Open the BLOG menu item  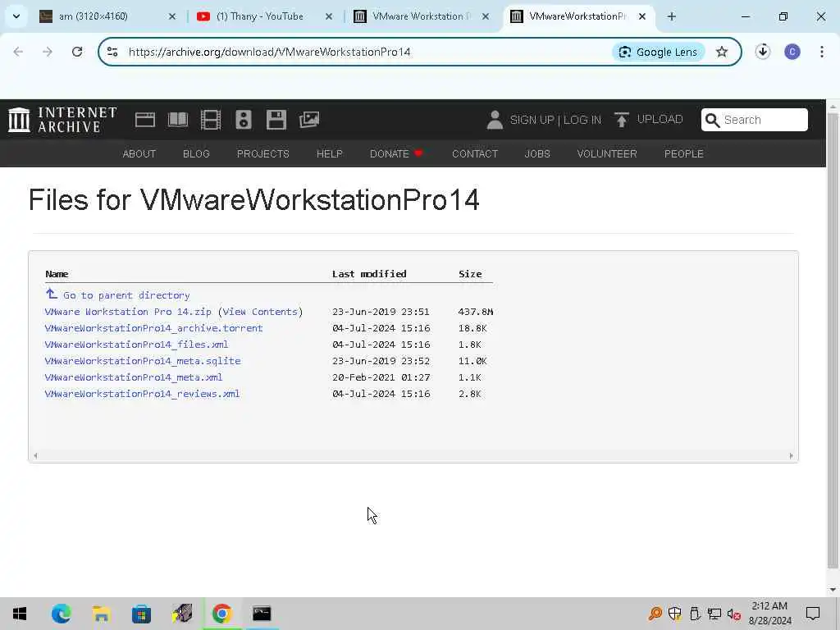196,153
